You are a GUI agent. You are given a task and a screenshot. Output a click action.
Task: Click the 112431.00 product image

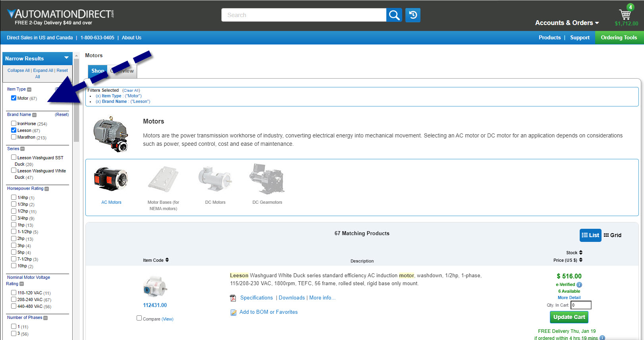coord(155,286)
